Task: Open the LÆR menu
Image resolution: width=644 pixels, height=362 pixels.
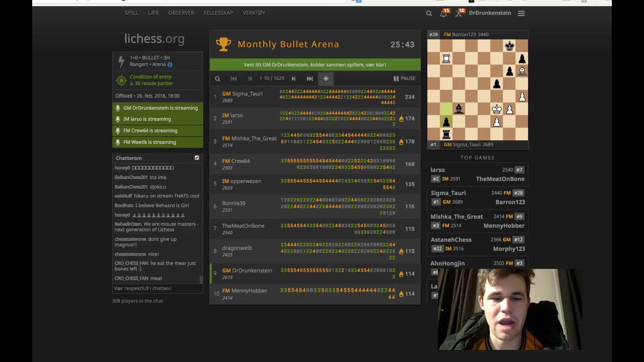Action: (x=153, y=13)
